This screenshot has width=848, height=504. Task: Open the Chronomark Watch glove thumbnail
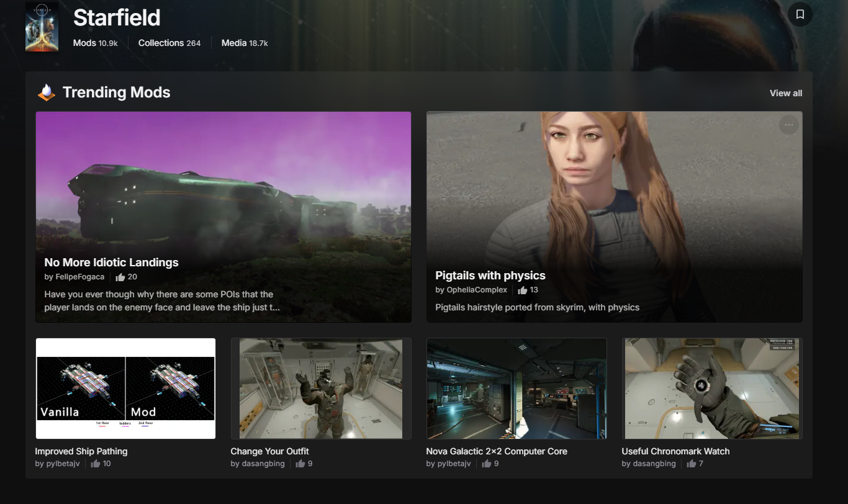pos(712,389)
